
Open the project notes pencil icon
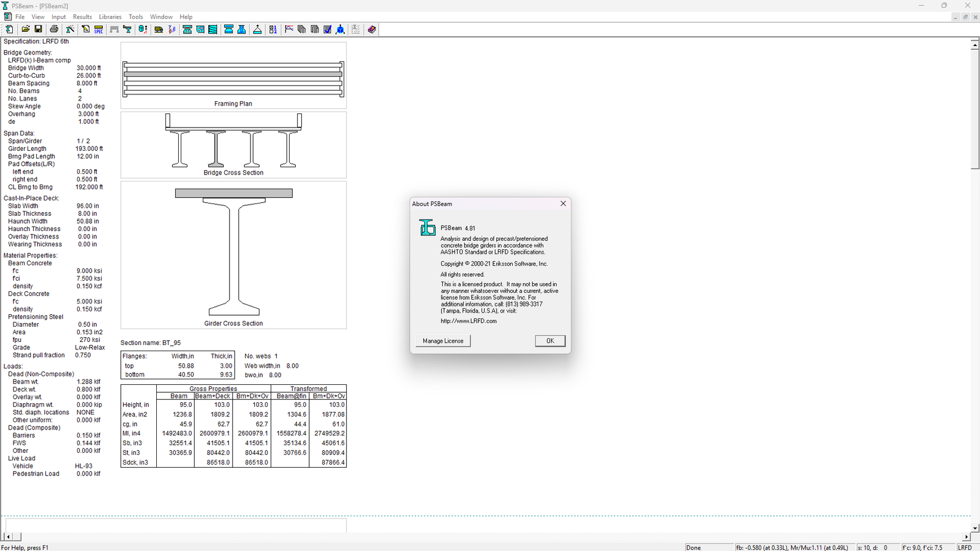[x=86, y=29]
